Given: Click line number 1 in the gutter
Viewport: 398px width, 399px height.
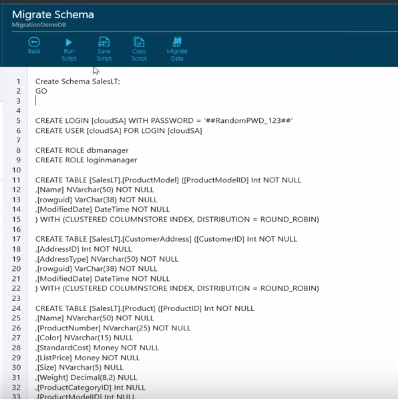Looking at the screenshot, I should 19,81.
